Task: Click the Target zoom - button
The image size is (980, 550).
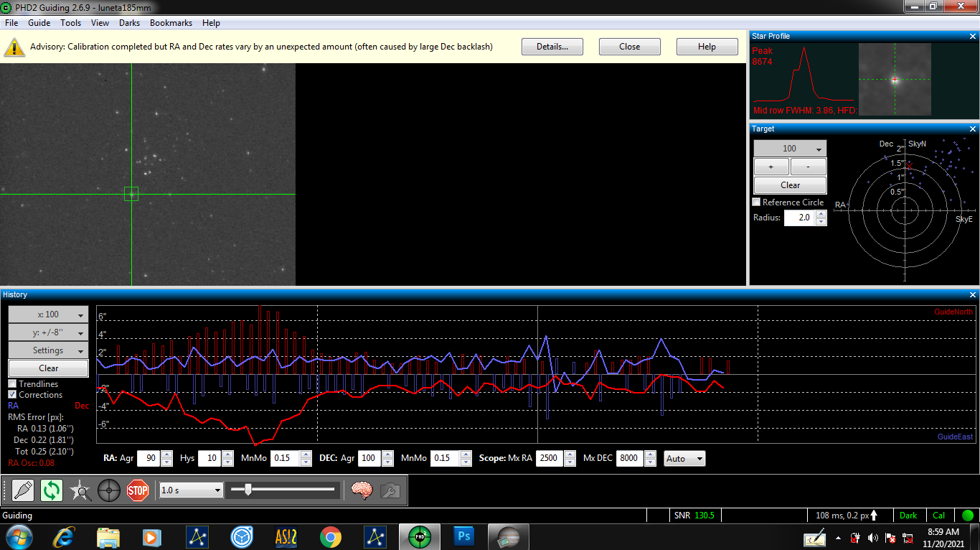Action: pyautogui.click(x=809, y=167)
